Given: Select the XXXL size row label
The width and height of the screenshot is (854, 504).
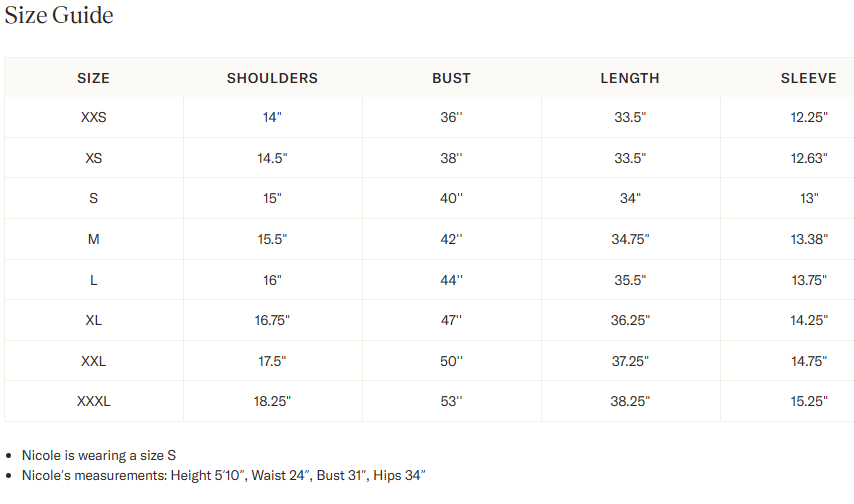Looking at the screenshot, I should pyautogui.click(x=94, y=402).
